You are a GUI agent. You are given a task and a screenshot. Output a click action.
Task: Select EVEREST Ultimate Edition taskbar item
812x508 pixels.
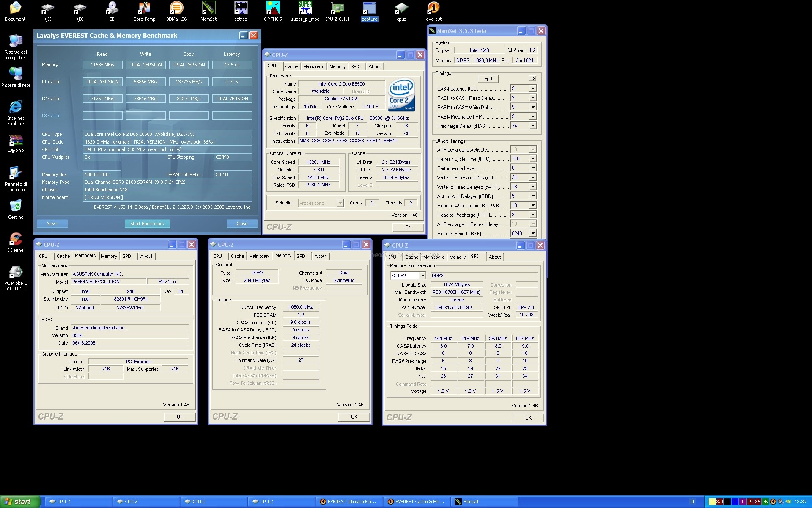[349, 502]
